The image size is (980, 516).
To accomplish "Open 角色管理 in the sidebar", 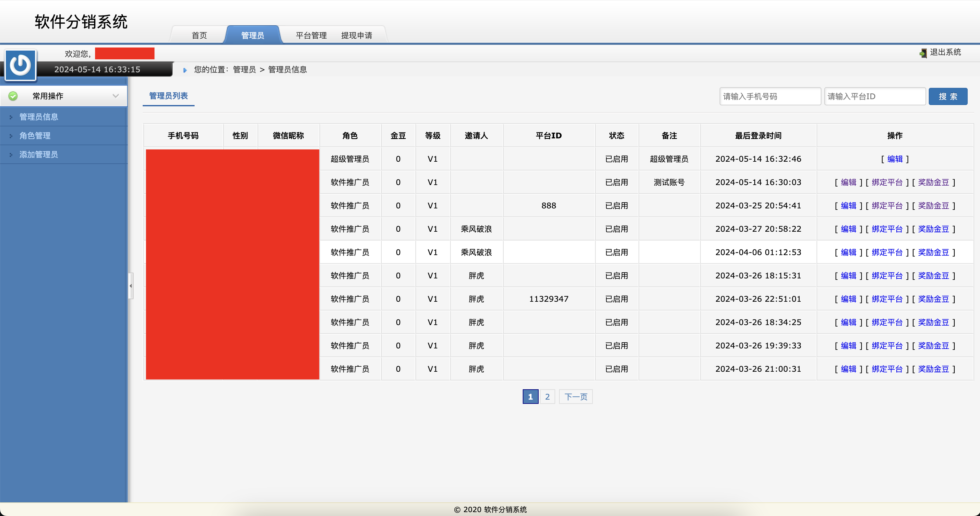I will (35, 135).
